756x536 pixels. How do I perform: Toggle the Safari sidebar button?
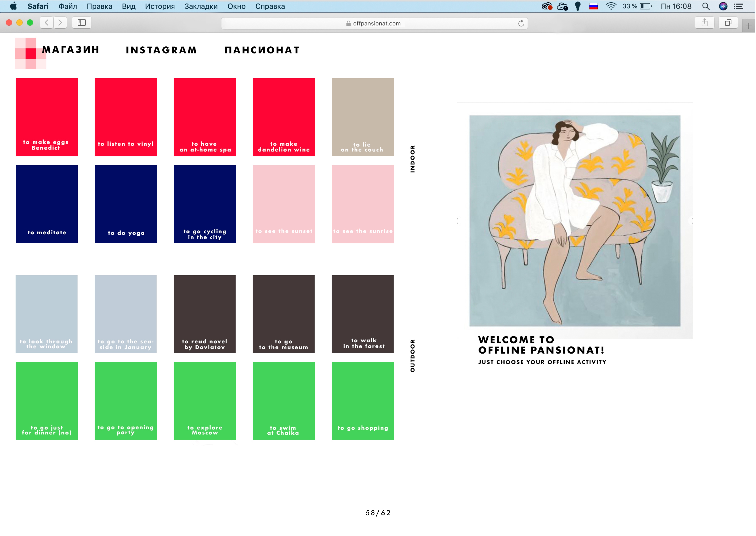pos(82,22)
